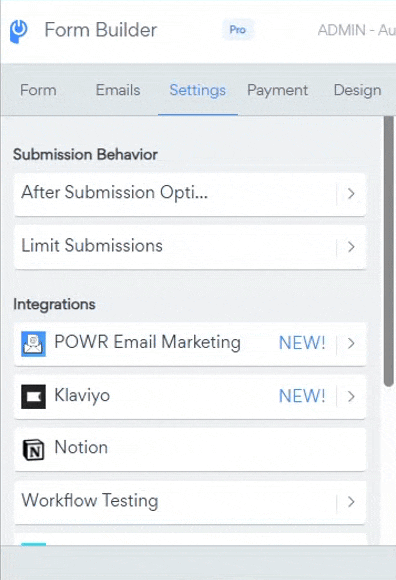This screenshot has height=580, width=396.
Task: Open the Klaviyo integration label
Action: point(82,395)
